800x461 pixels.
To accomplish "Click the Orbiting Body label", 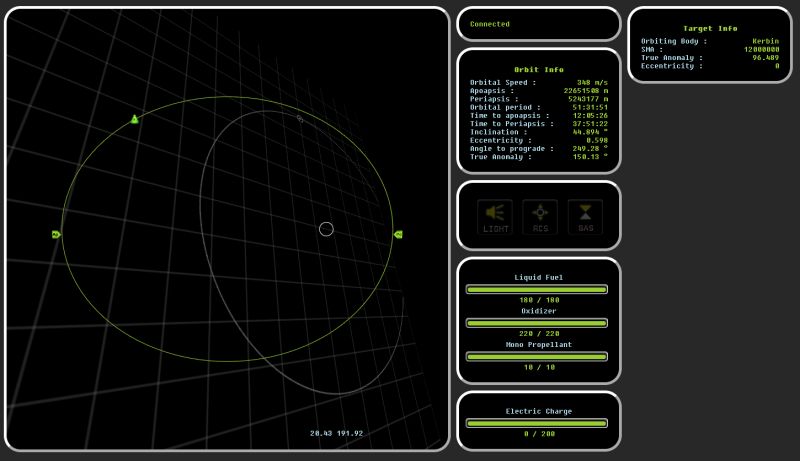I will pos(674,41).
